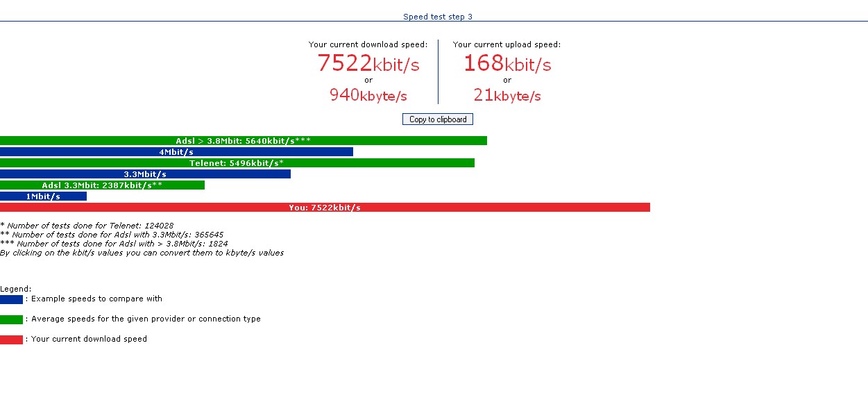Click the Telenet test count footnote
Viewport: 868px width, 402px height.
coord(87,226)
